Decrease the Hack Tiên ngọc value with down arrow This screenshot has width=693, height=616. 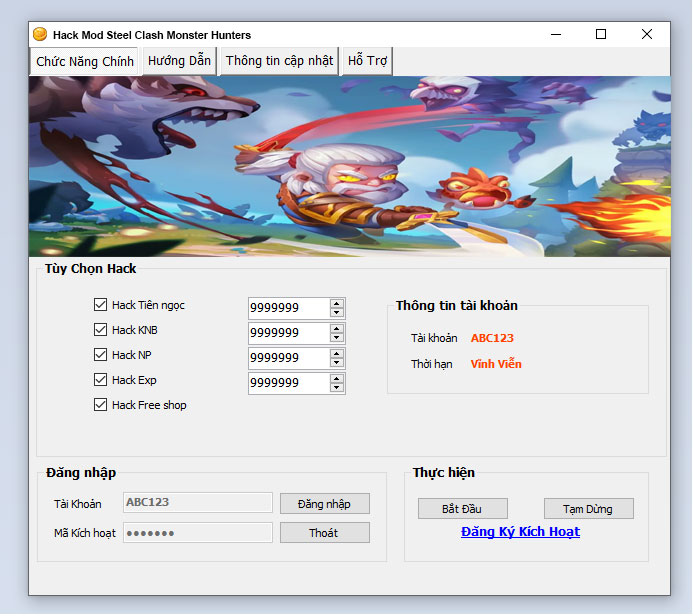[337, 312]
